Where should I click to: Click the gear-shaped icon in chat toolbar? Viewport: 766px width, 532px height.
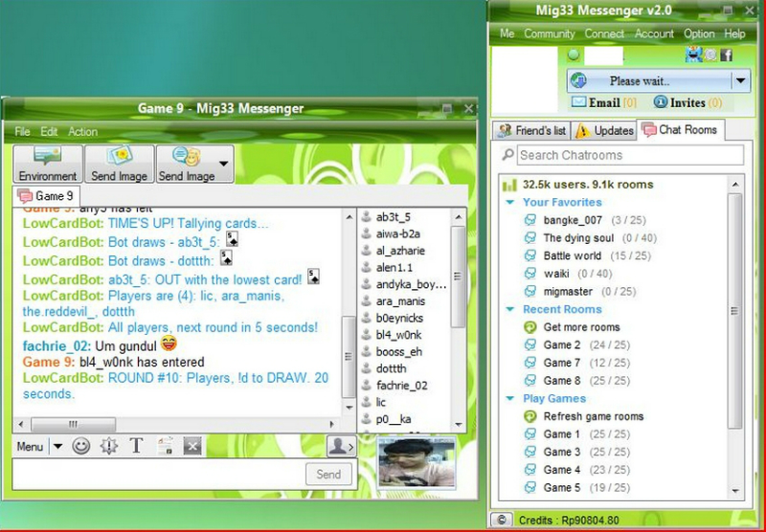coord(109,446)
